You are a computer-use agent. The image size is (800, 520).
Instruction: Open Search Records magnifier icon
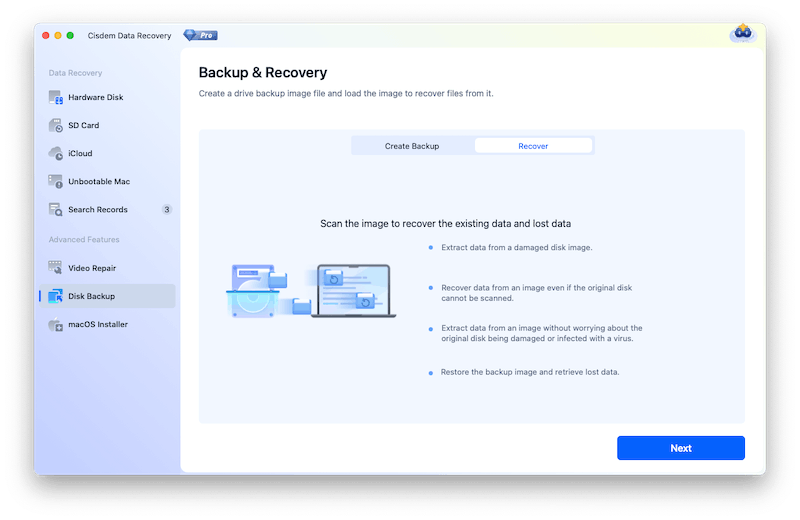coord(56,209)
